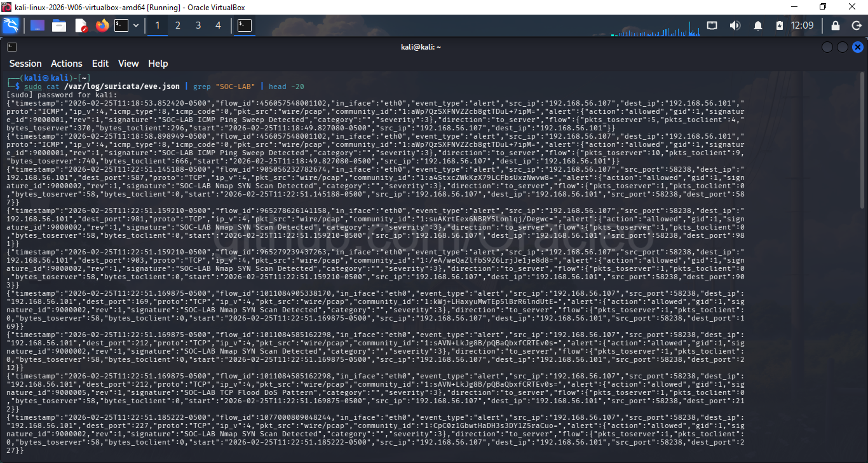Open the text editor from the panel
The width and height of the screenshot is (868, 463).
coord(82,25)
